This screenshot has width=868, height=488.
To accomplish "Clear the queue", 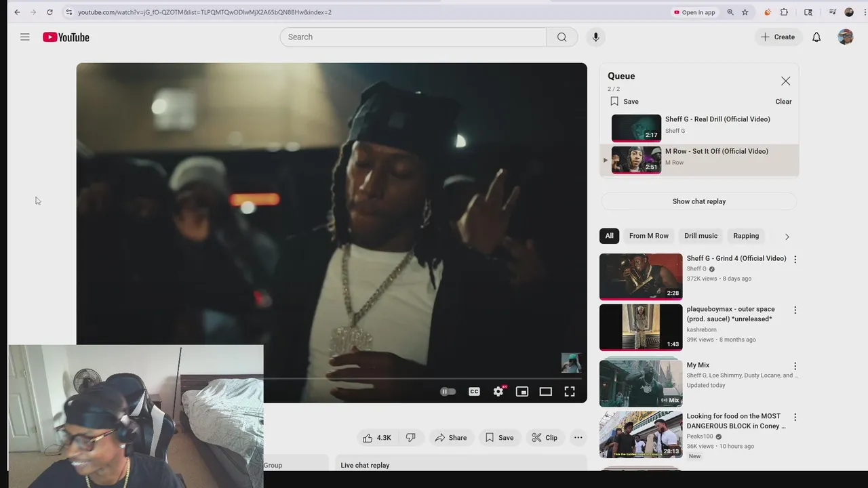I will [x=783, y=102].
